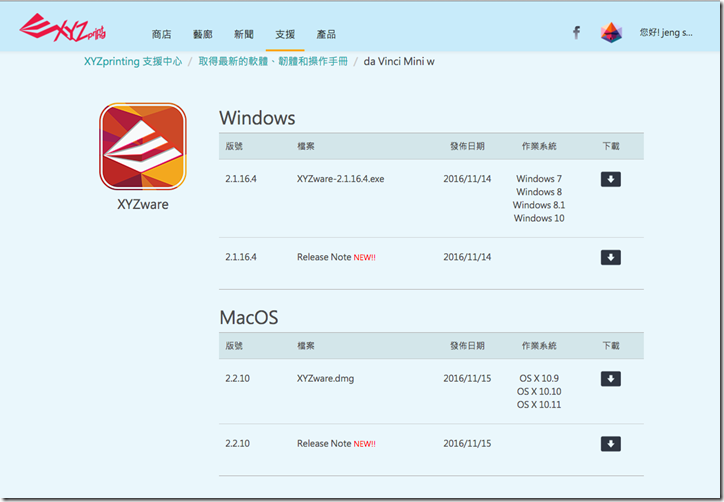Download XYZware.dmg via arrow icon
The width and height of the screenshot is (724, 502).
[610, 379]
